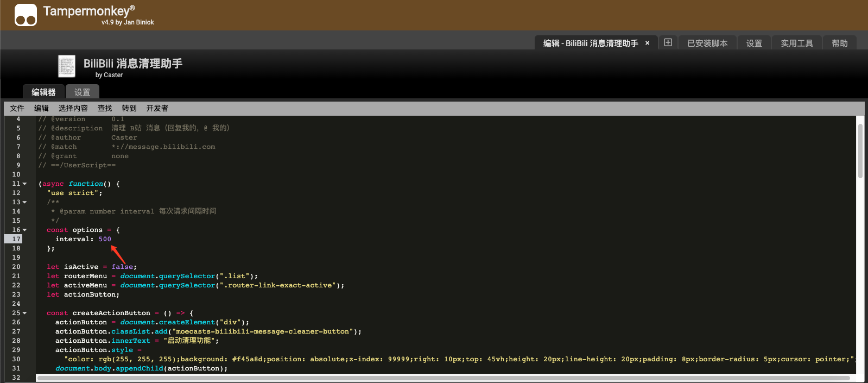Collapse the options object fold arrow on line 16

(x=24, y=230)
